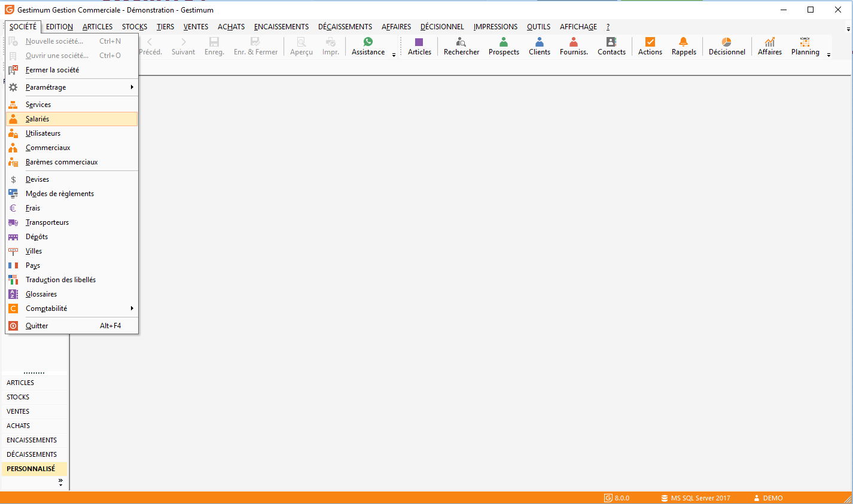Click the Enreg. save icon

[214, 42]
